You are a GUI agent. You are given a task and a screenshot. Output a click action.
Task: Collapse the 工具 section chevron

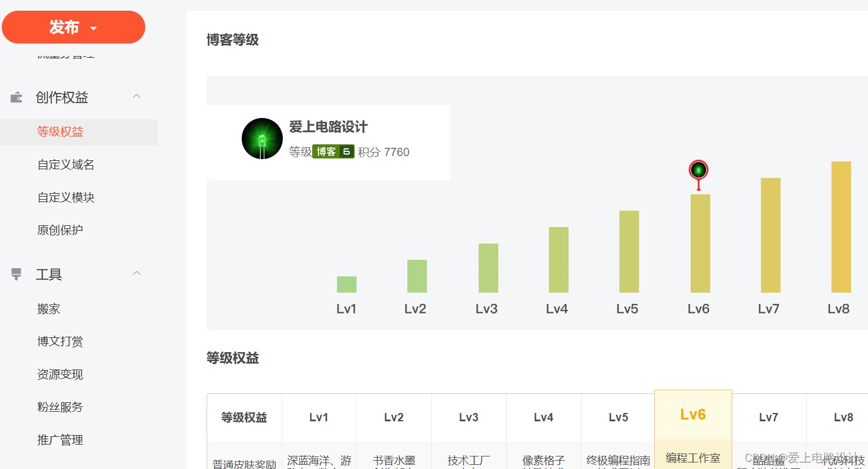(136, 273)
